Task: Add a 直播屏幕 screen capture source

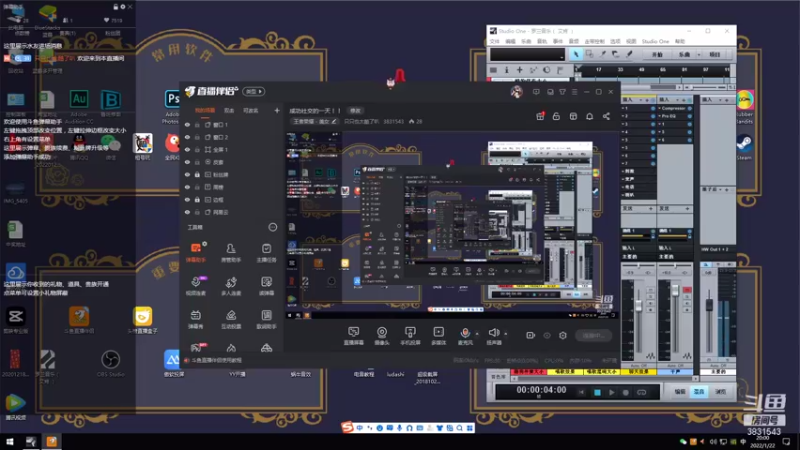Action: click(x=353, y=336)
